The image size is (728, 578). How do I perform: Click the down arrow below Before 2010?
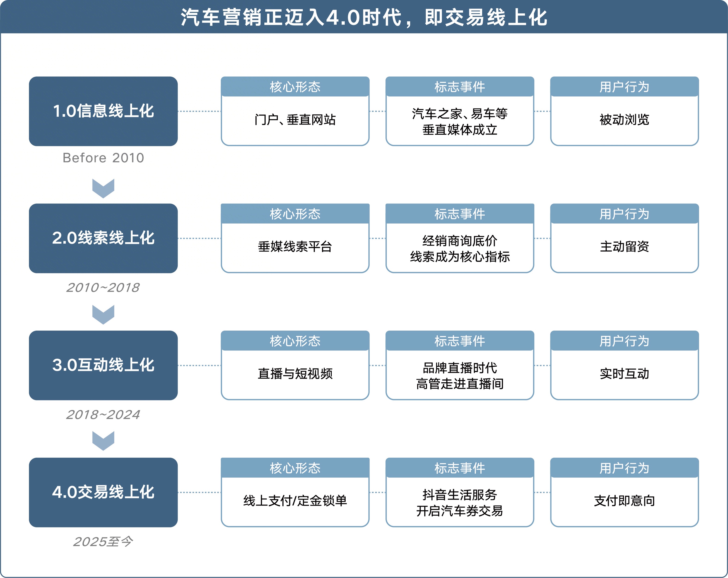pos(103,188)
